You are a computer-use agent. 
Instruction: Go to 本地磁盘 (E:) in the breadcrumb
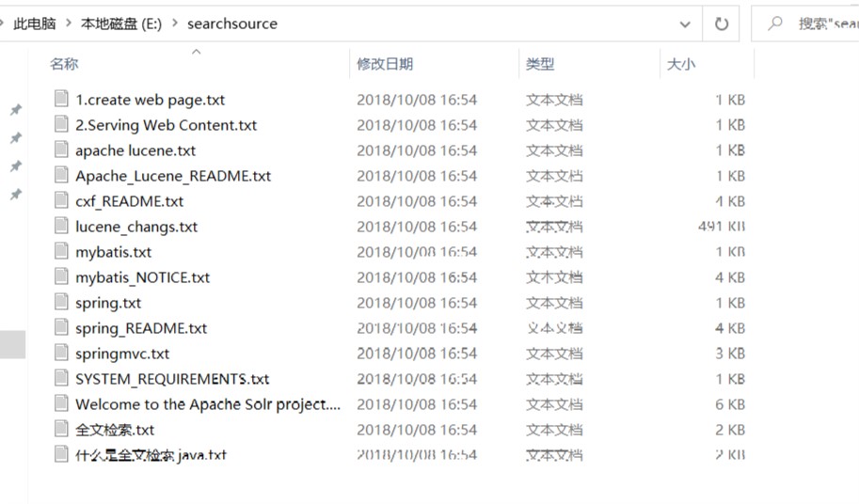[x=121, y=24]
